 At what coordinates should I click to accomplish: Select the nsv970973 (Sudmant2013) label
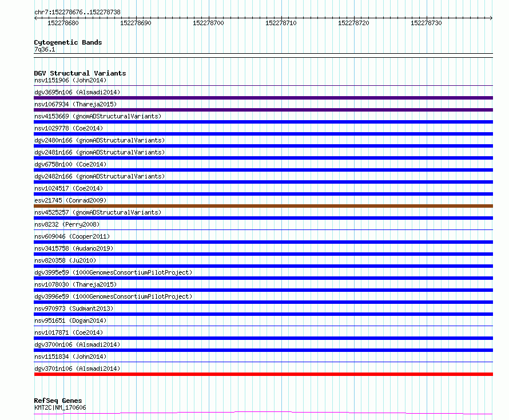point(74,308)
